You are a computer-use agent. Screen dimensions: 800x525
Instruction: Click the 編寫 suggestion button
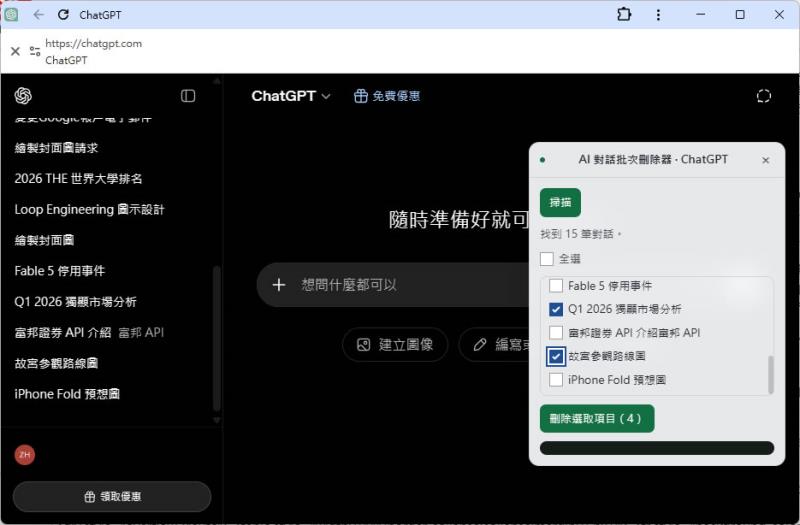pyautogui.click(x=494, y=345)
